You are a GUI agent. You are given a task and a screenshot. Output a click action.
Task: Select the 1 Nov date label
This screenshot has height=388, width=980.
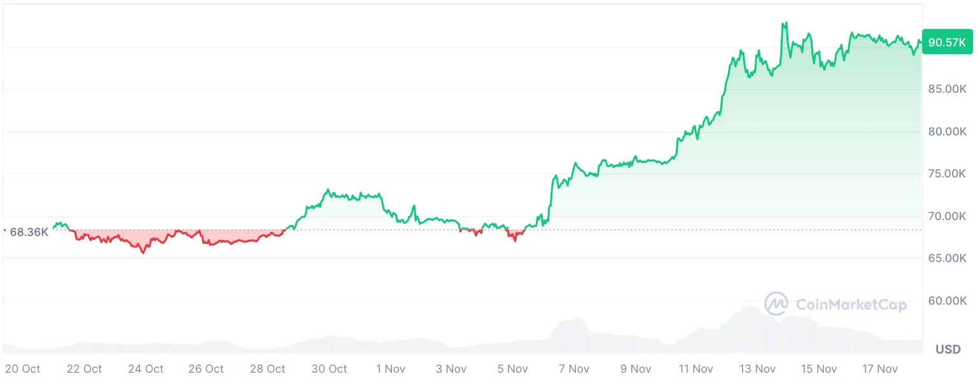(390, 369)
